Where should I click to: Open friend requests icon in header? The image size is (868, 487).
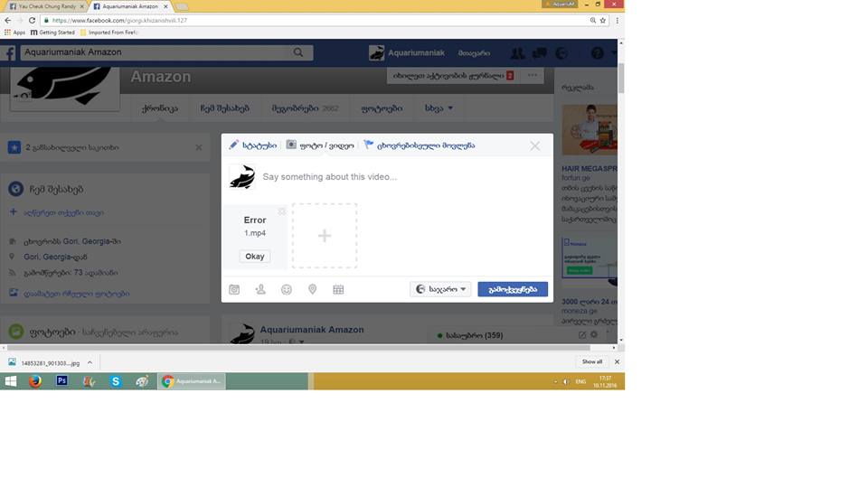(x=517, y=53)
